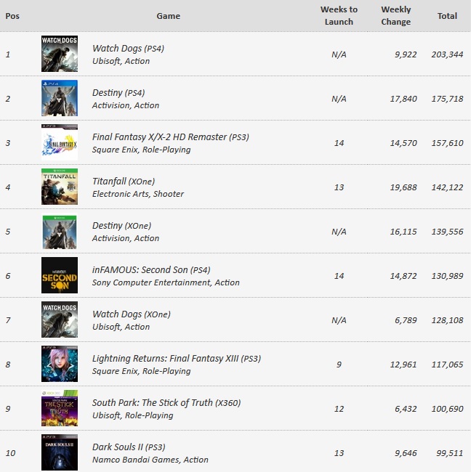Click the Weeks to Launch column header
The image size is (476, 472).
click(339, 16)
